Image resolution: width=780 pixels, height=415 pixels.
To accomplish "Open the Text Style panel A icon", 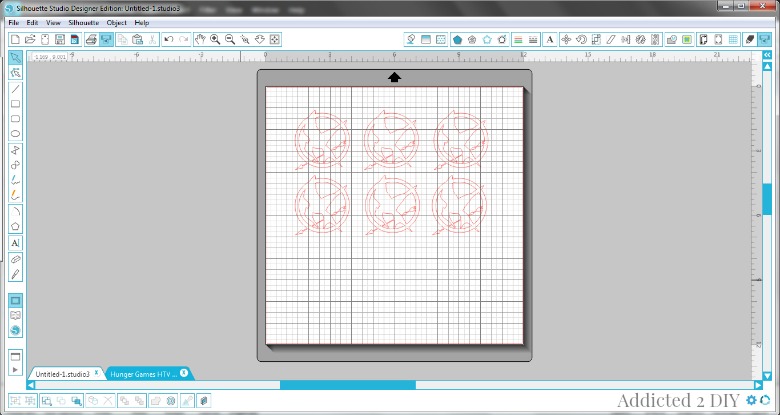I will pos(550,40).
